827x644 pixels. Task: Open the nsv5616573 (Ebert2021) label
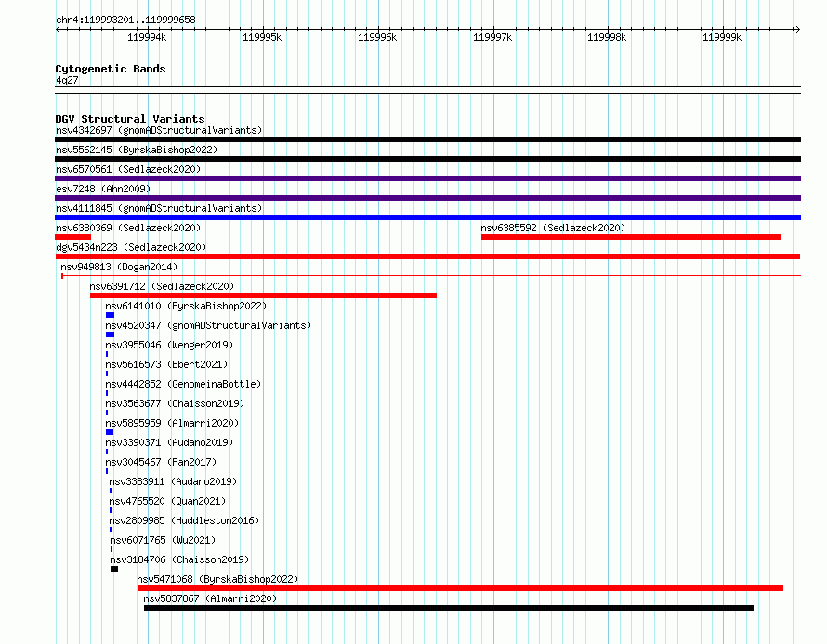point(166,364)
